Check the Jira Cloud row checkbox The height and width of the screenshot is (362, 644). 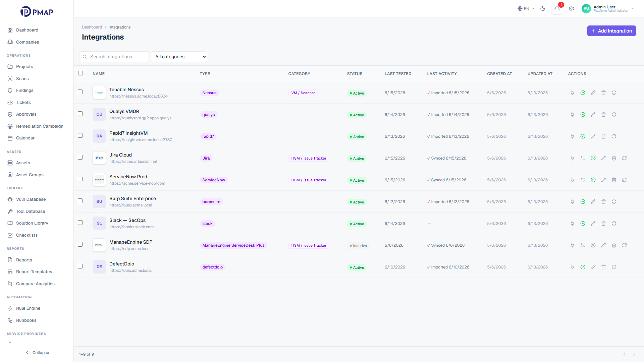coord(80,157)
